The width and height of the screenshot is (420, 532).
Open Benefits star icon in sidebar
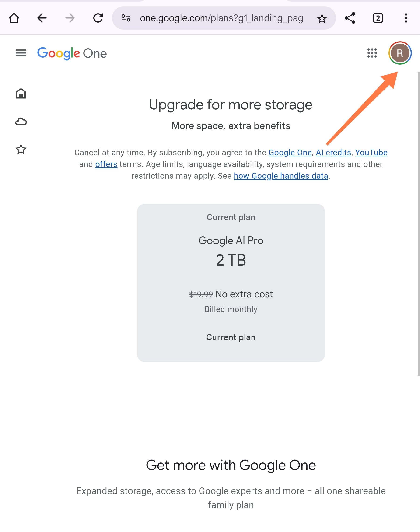tap(21, 149)
